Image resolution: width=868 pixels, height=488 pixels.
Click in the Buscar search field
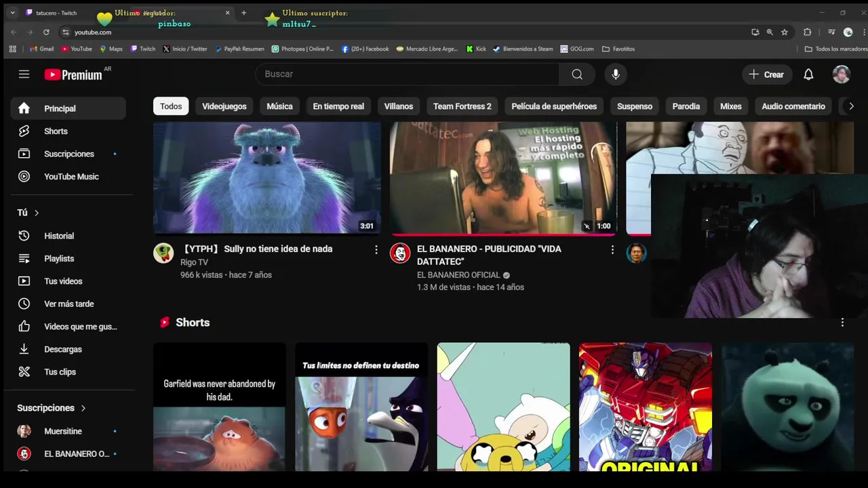[x=407, y=75]
